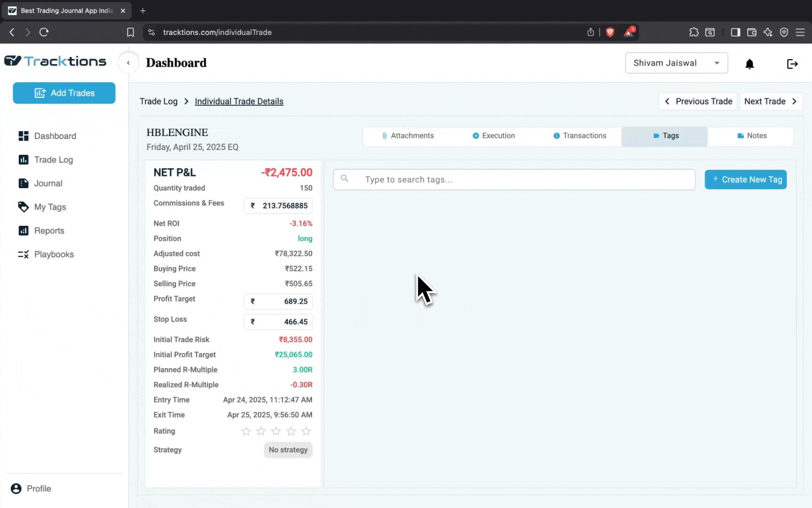This screenshot has height=508, width=812.
Task: Click the logout icon in header
Action: click(792, 64)
